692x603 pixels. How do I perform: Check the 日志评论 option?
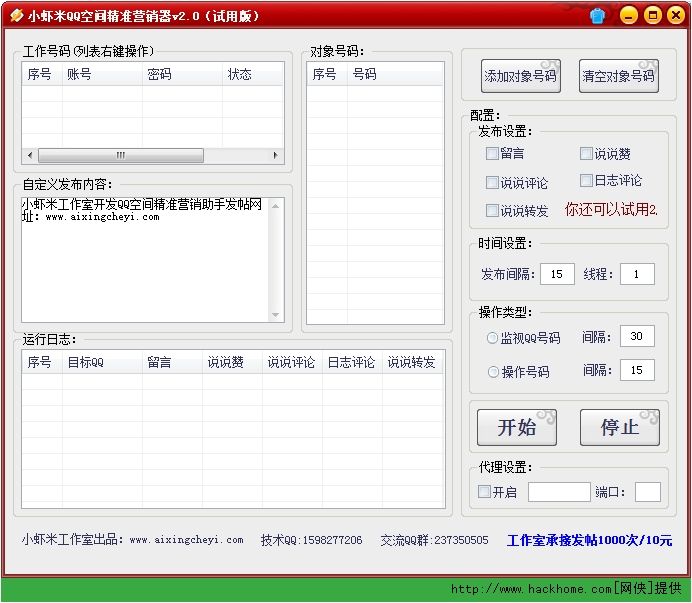point(586,180)
